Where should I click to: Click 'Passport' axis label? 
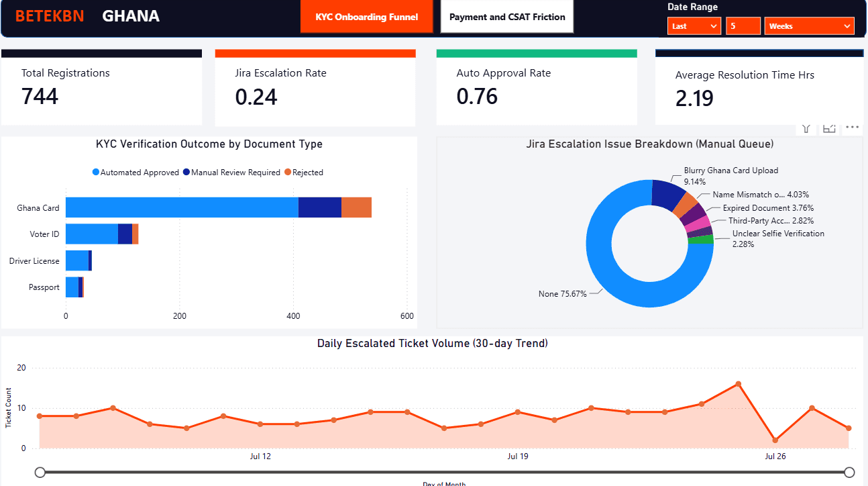point(44,287)
